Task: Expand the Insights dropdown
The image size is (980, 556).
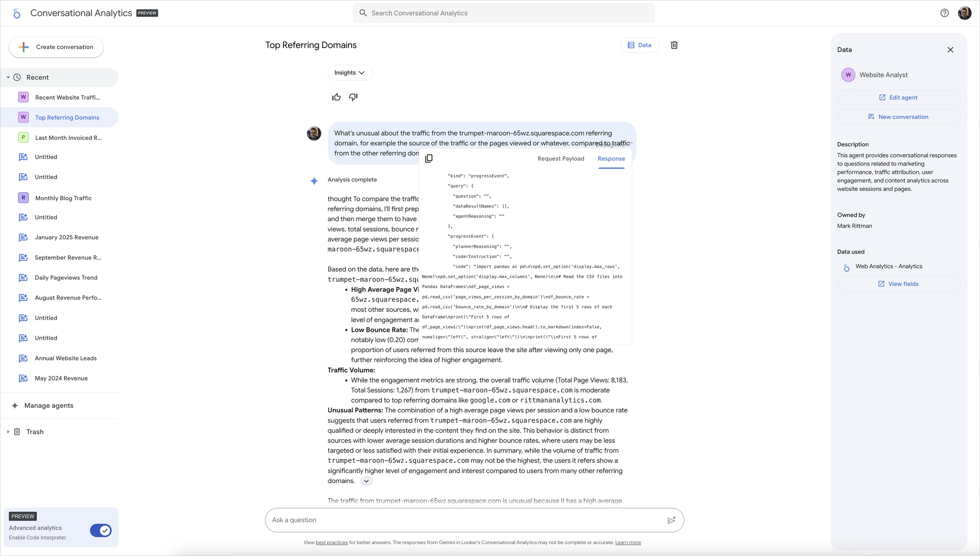Action: pyautogui.click(x=350, y=73)
